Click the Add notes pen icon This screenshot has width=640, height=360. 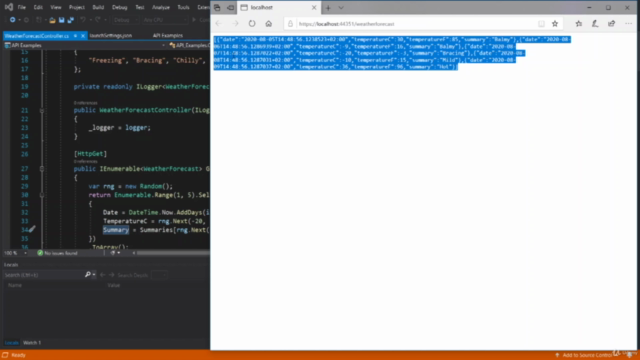[595, 24]
